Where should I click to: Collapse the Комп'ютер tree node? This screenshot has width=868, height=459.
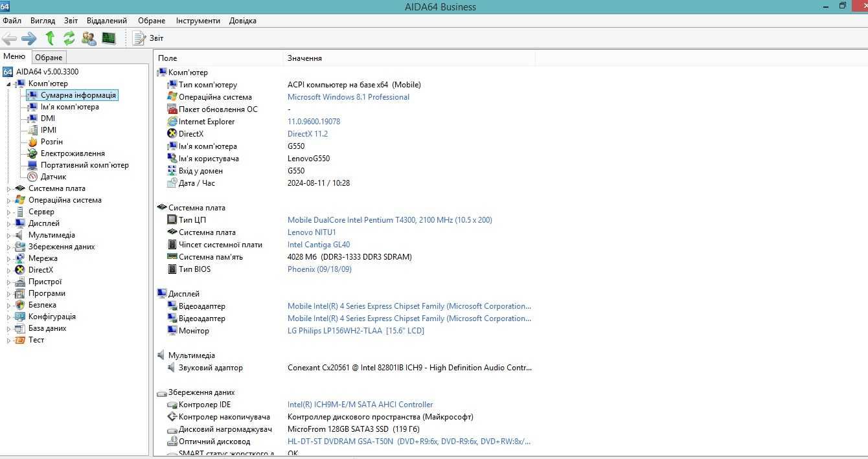[9, 84]
